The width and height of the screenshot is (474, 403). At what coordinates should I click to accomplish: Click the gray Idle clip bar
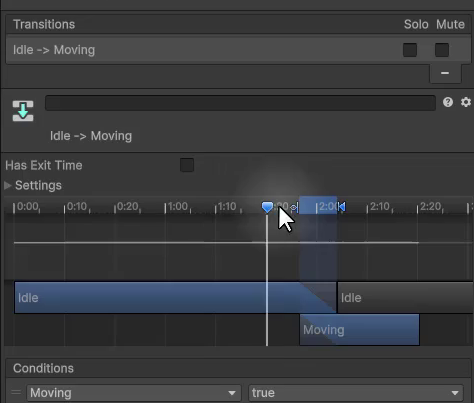tap(405, 298)
